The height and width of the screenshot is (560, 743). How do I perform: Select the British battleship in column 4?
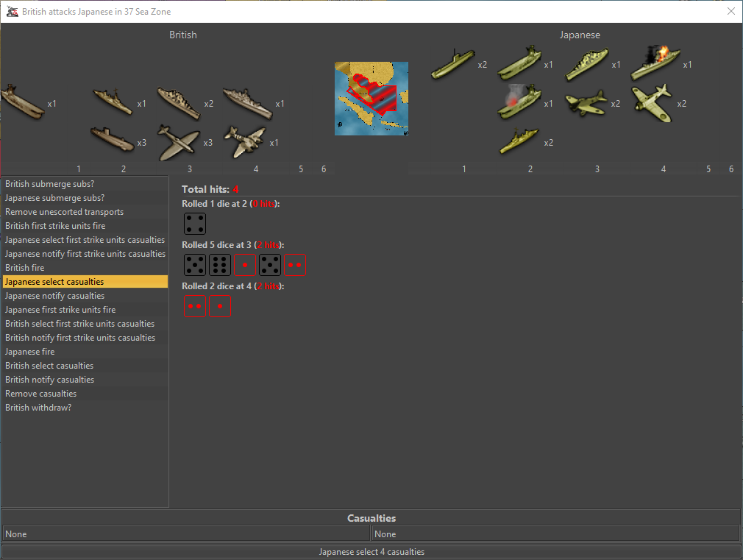pos(247,102)
